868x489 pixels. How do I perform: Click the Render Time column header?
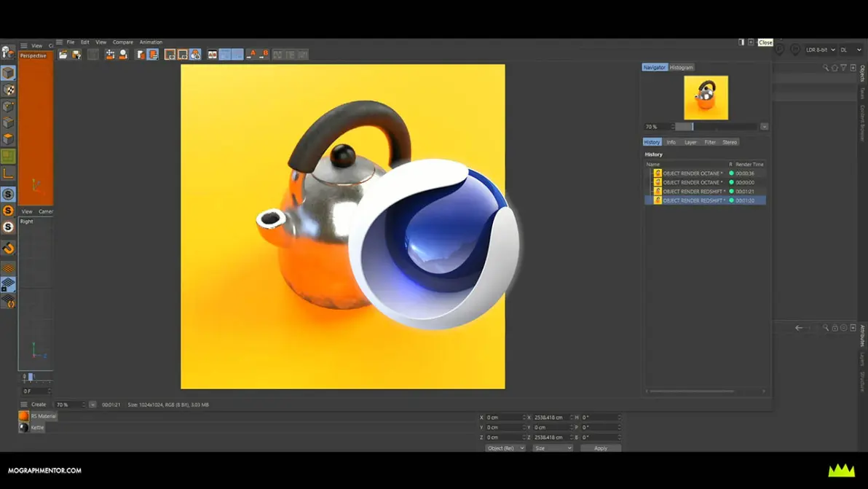[x=749, y=165]
